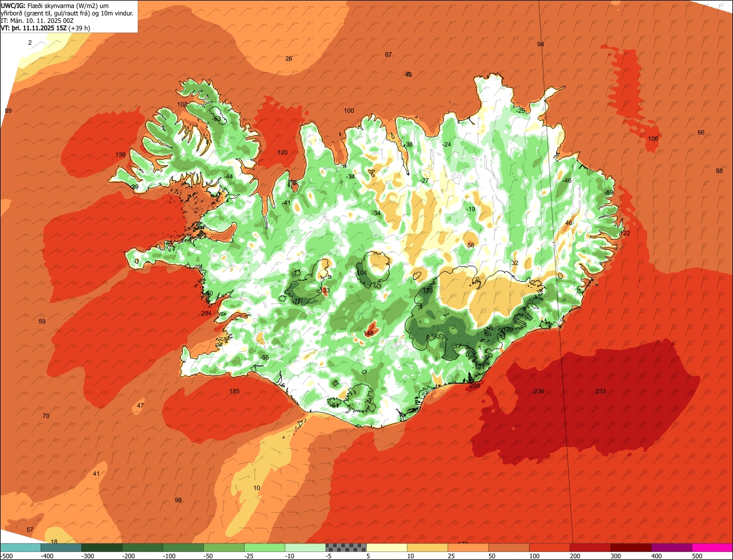Click the light green -25 to -10 swatch
Image resolution: width=733 pixels, height=560 pixels.
[265, 547]
